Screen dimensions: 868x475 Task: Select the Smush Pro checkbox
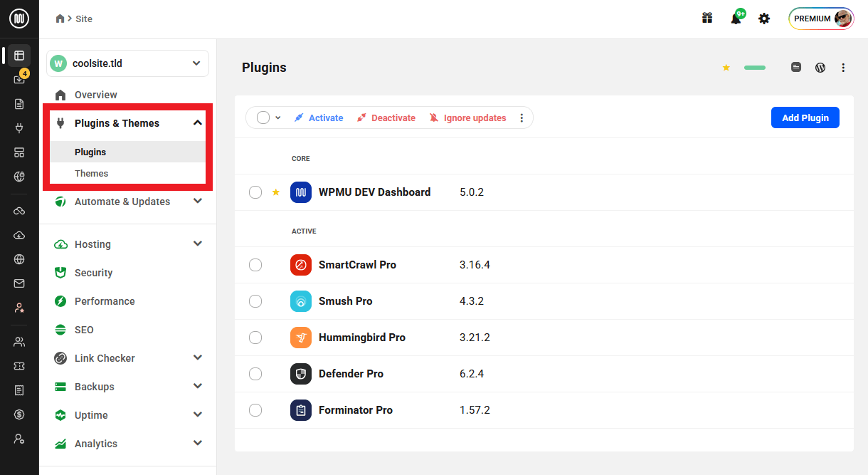tap(255, 301)
